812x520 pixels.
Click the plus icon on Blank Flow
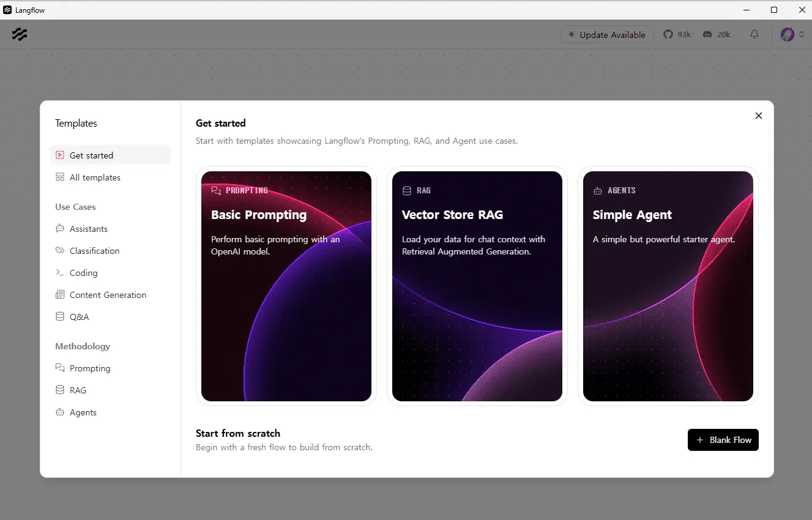[700, 440]
